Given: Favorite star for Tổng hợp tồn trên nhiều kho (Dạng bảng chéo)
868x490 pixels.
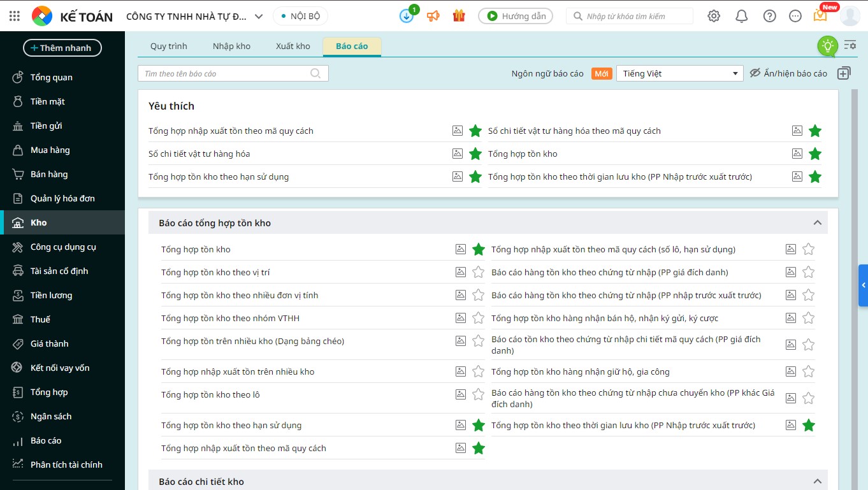Looking at the screenshot, I should tap(479, 341).
